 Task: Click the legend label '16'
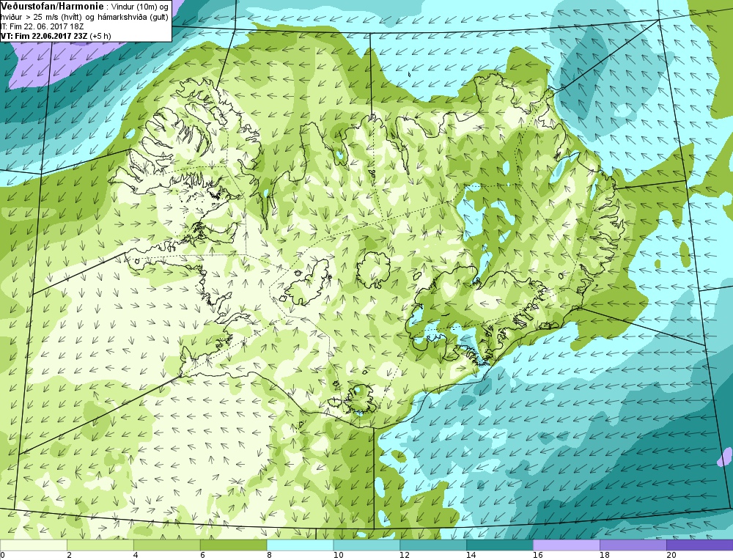537,556
